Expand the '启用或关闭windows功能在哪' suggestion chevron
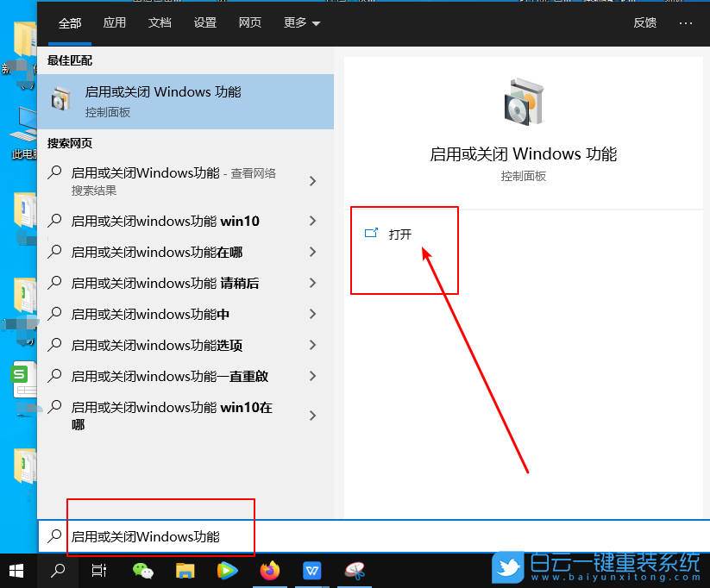This screenshot has height=588, width=710. [x=312, y=253]
